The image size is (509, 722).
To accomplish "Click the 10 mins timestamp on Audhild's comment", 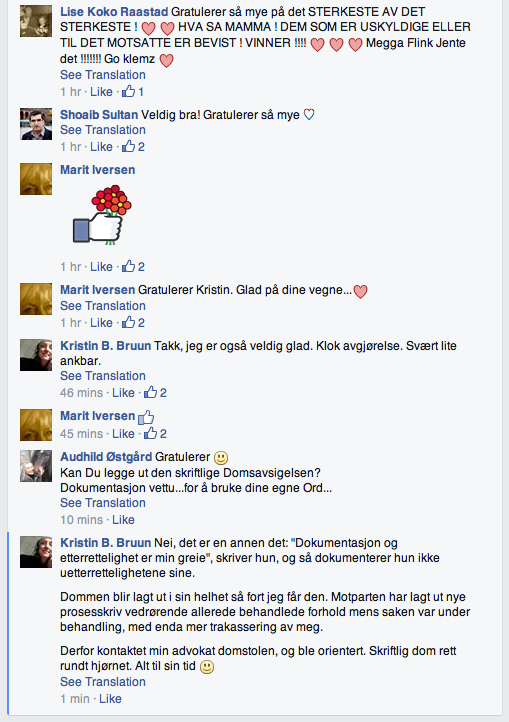I will click(82, 519).
